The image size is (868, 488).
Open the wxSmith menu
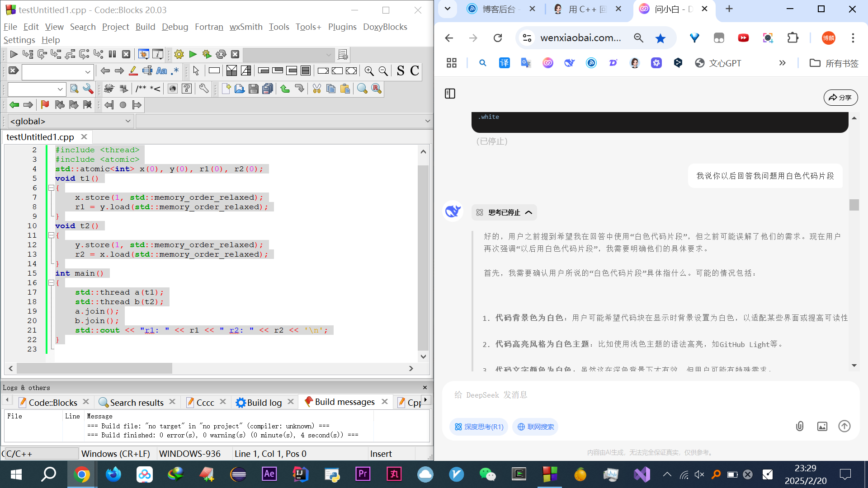tap(246, 27)
